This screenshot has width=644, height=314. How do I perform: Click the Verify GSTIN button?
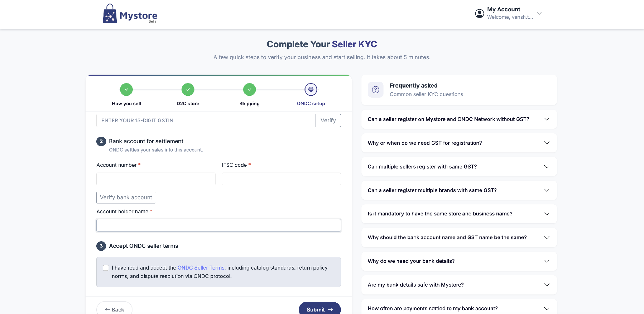[328, 120]
